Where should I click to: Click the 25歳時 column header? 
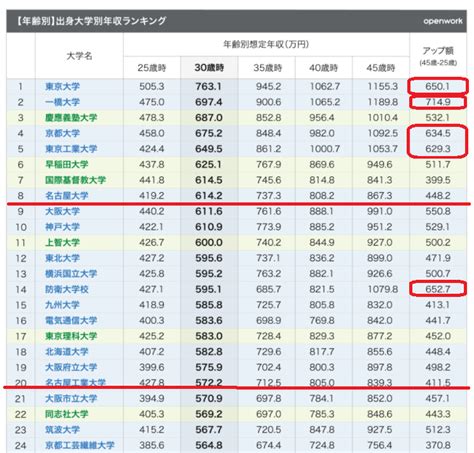click(x=152, y=68)
